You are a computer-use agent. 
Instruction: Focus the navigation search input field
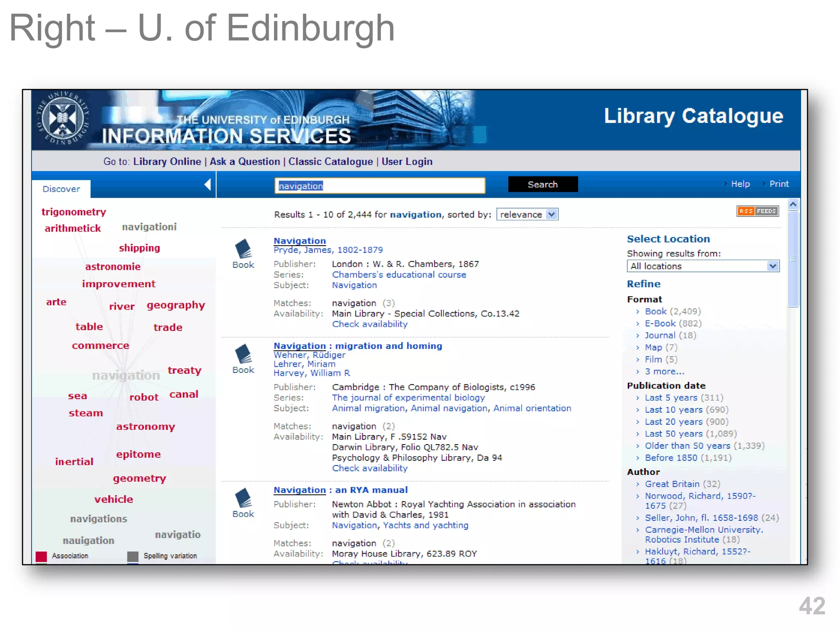coord(380,186)
